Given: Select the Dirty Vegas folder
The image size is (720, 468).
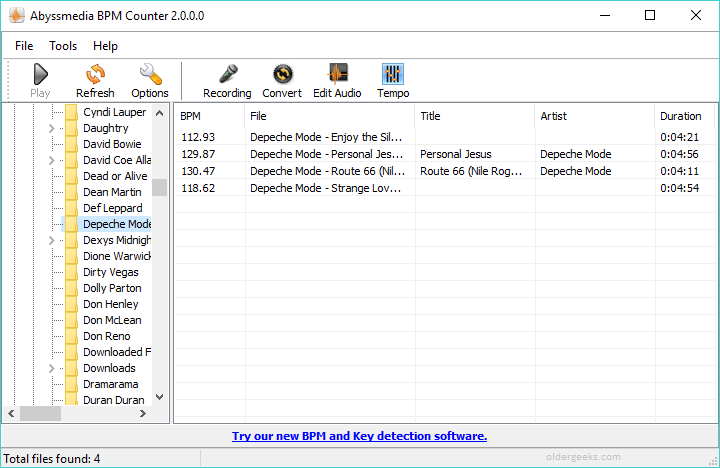Looking at the screenshot, I should click(111, 272).
